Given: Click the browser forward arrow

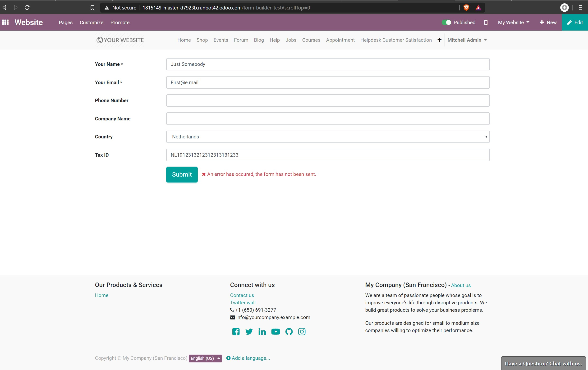Looking at the screenshot, I should pyautogui.click(x=16, y=8).
